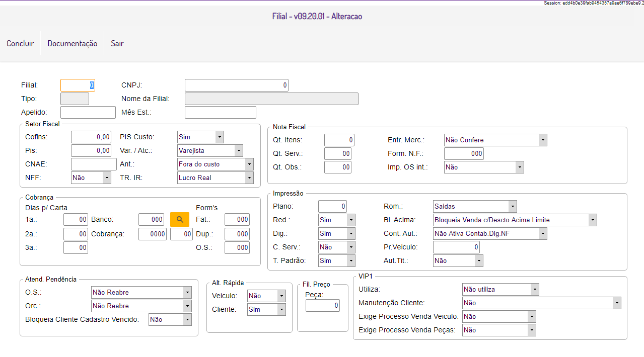Open Exige Processo Venda Veiculo dropdown
644x357 pixels.
(x=499, y=316)
